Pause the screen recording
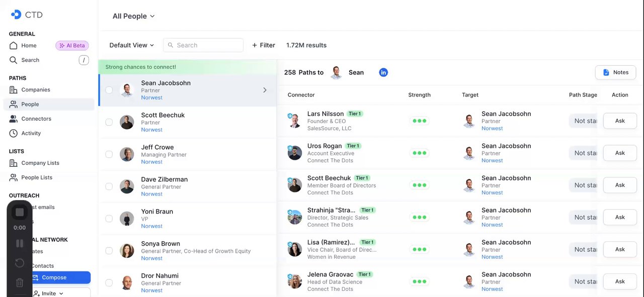This screenshot has height=297, width=644. [20, 243]
